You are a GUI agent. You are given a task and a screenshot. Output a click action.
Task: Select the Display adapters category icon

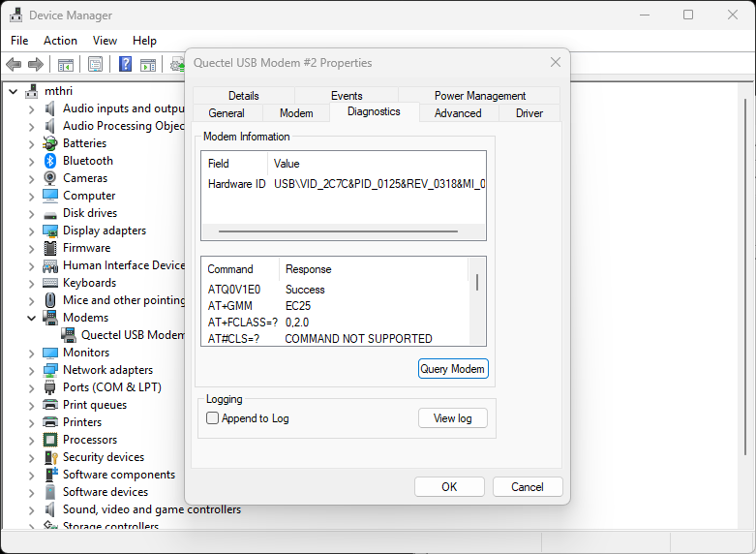click(x=50, y=231)
